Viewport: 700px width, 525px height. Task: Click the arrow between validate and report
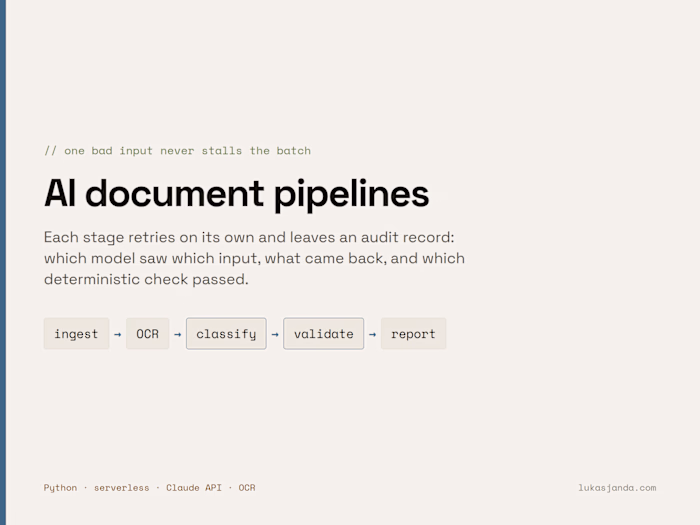(x=372, y=334)
